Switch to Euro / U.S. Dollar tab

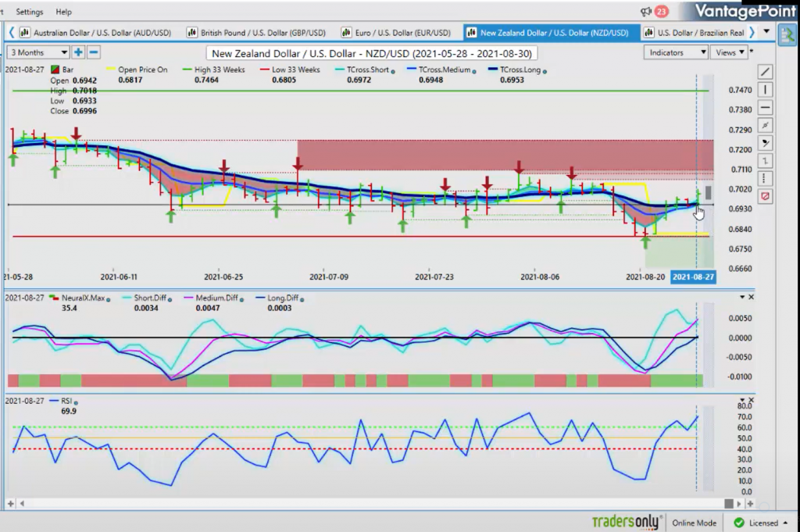[396, 33]
